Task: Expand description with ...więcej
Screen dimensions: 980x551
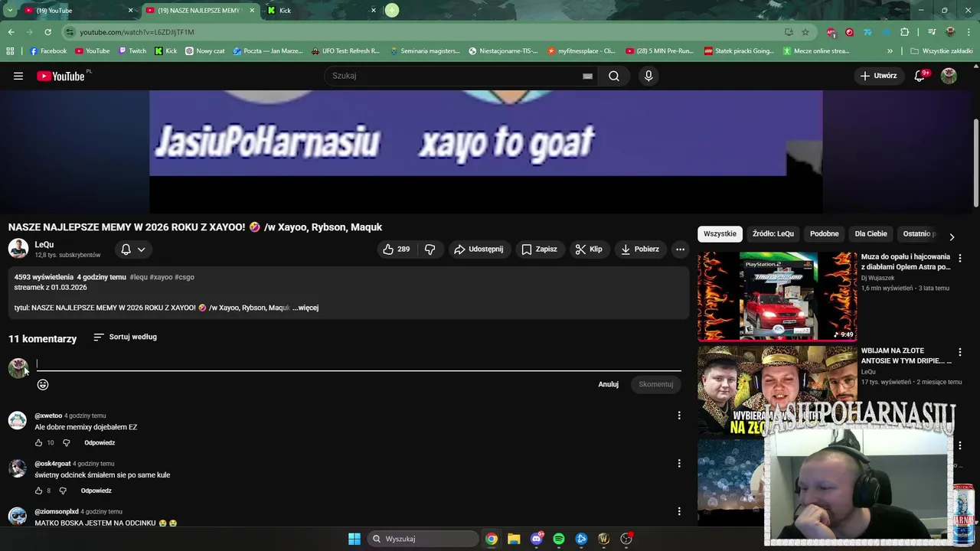Action: point(305,308)
